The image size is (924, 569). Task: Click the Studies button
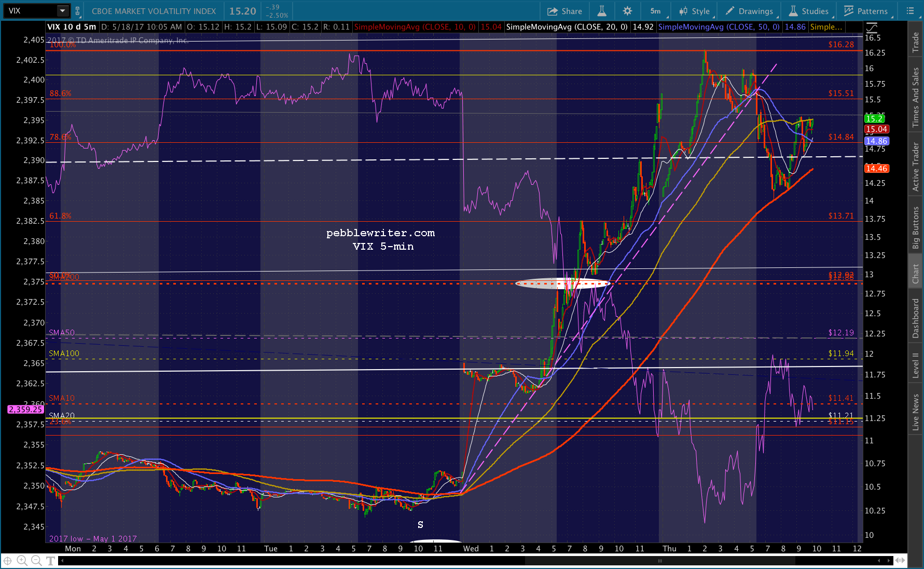pyautogui.click(x=809, y=11)
